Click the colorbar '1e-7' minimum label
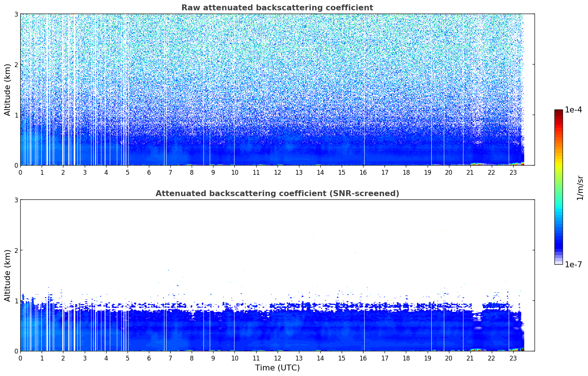The image size is (588, 376). 573,265
